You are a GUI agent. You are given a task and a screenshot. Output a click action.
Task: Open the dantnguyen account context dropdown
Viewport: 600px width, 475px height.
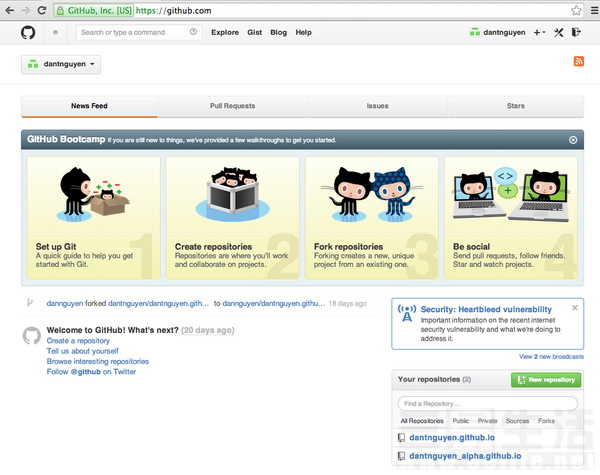(61, 64)
